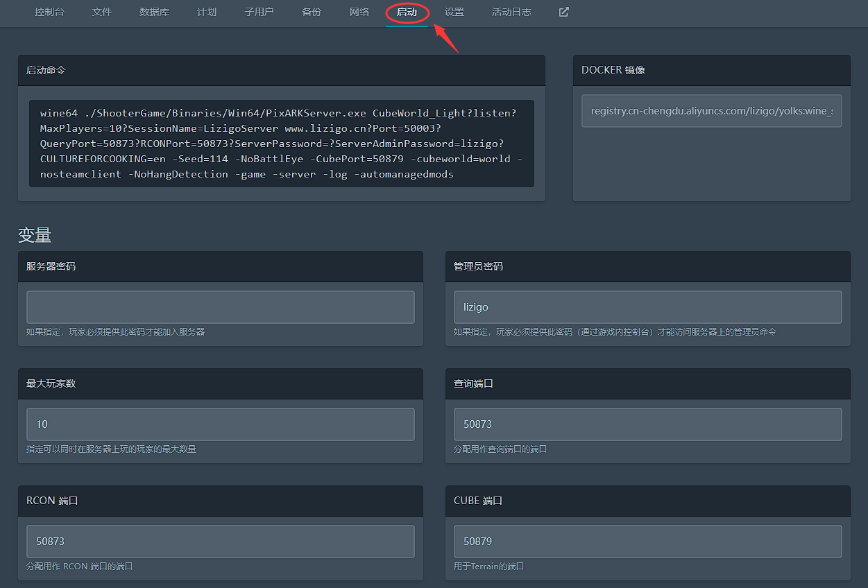Click the 查询端口 label
The width and height of the screenshot is (868, 588).
pos(474,383)
